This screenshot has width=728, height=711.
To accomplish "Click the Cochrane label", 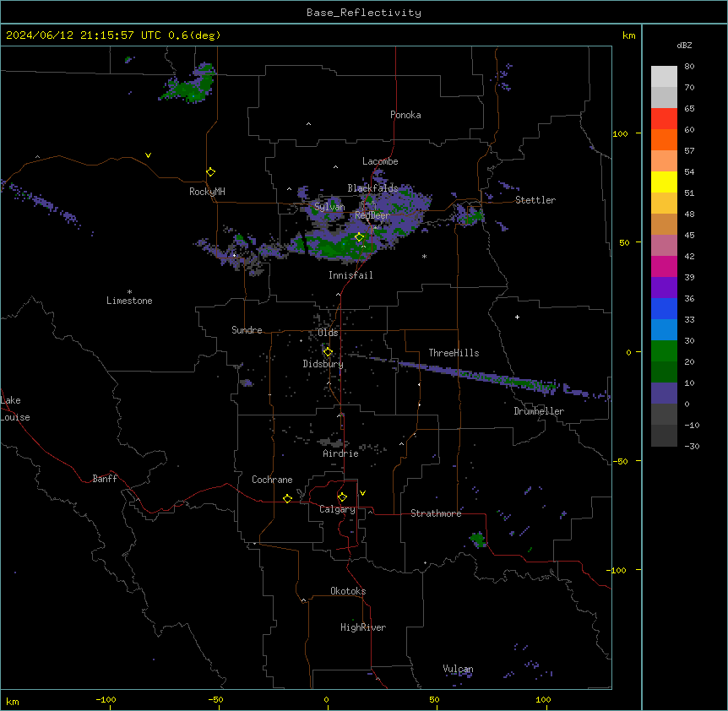I will (x=272, y=480).
